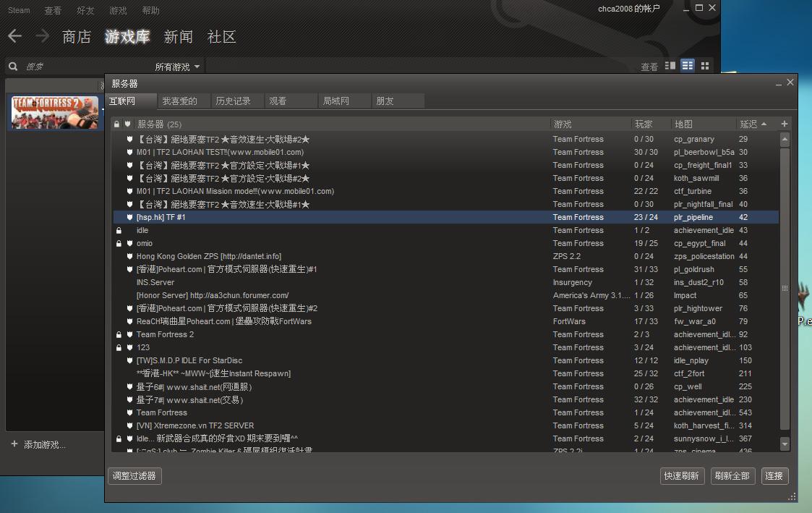
Task: Go to the 商店 store section
Action: [77, 36]
